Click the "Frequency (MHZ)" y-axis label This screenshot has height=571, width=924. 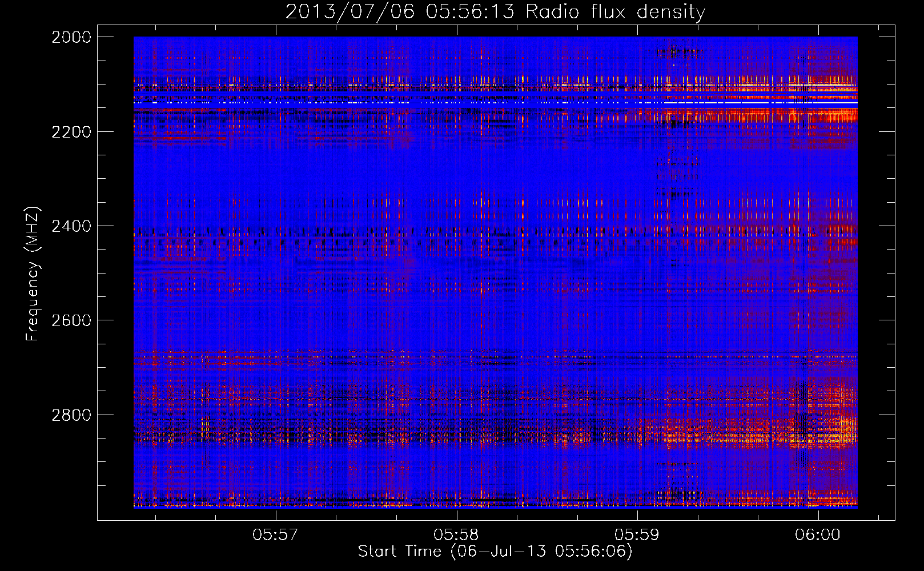[33, 274]
